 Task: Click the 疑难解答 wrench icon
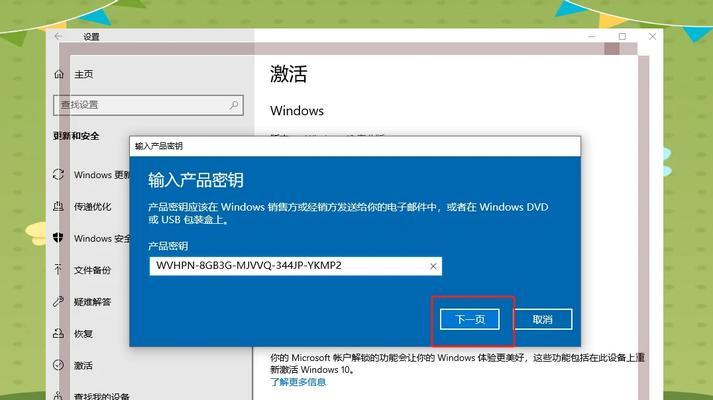(x=58, y=301)
